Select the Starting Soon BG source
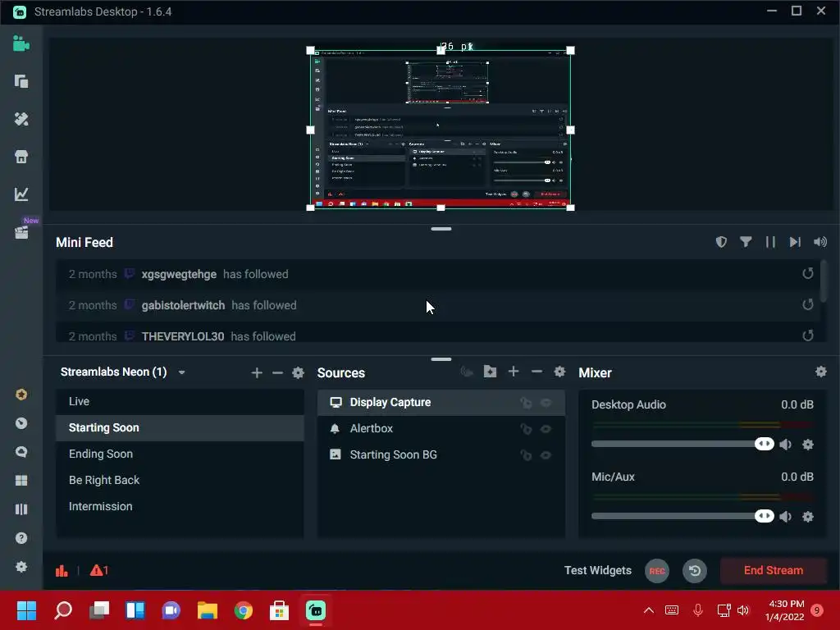 441,455
